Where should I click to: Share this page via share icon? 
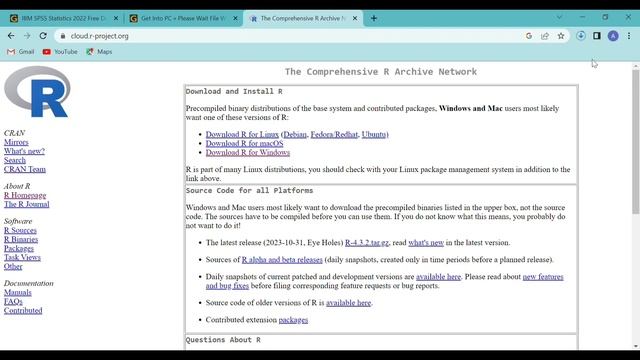click(x=545, y=36)
